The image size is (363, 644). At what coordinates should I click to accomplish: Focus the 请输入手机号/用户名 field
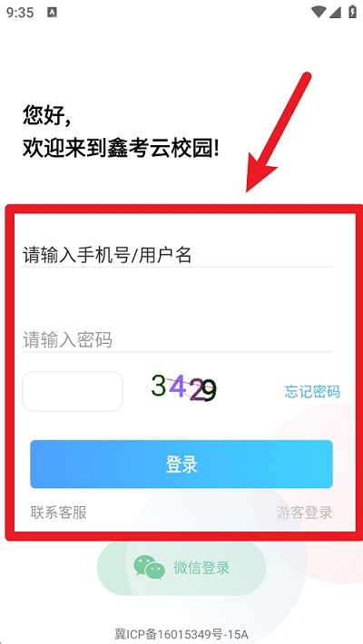coord(177,255)
